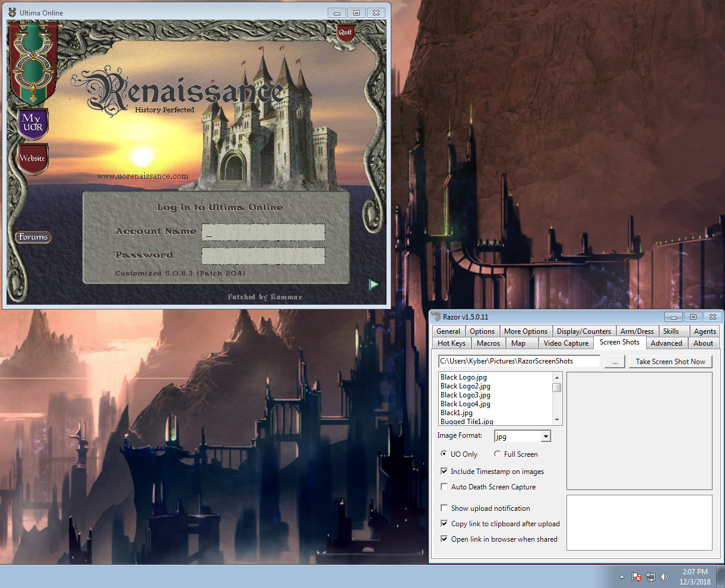The image size is (725, 588).
Task: Click the Ultima Online title bar icon
Action: (x=12, y=12)
